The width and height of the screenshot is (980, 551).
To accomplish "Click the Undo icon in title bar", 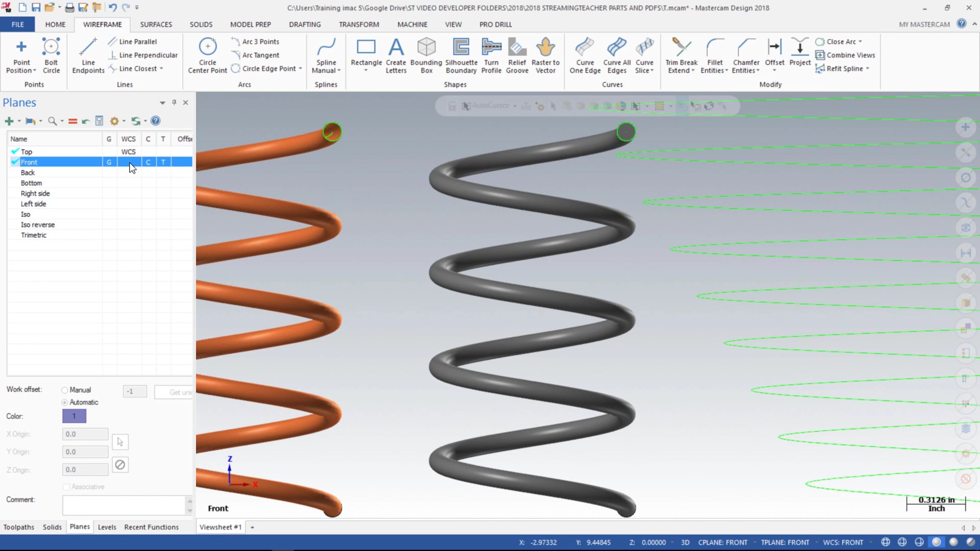I will [x=113, y=8].
